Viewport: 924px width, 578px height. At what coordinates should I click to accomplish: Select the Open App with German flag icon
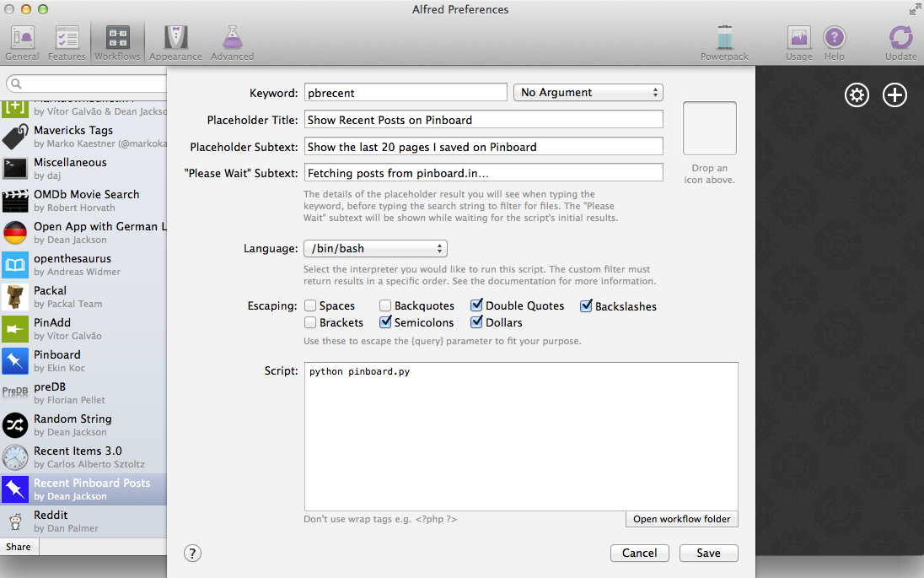tap(14, 232)
